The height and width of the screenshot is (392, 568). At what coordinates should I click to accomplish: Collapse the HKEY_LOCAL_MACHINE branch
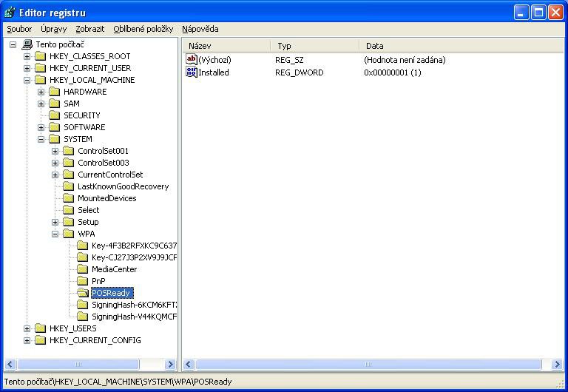click(x=27, y=81)
